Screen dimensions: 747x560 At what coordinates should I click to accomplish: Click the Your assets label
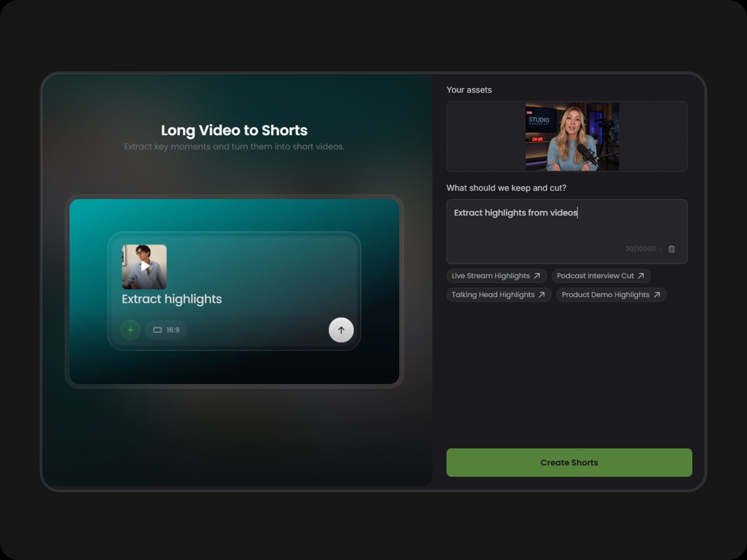469,90
